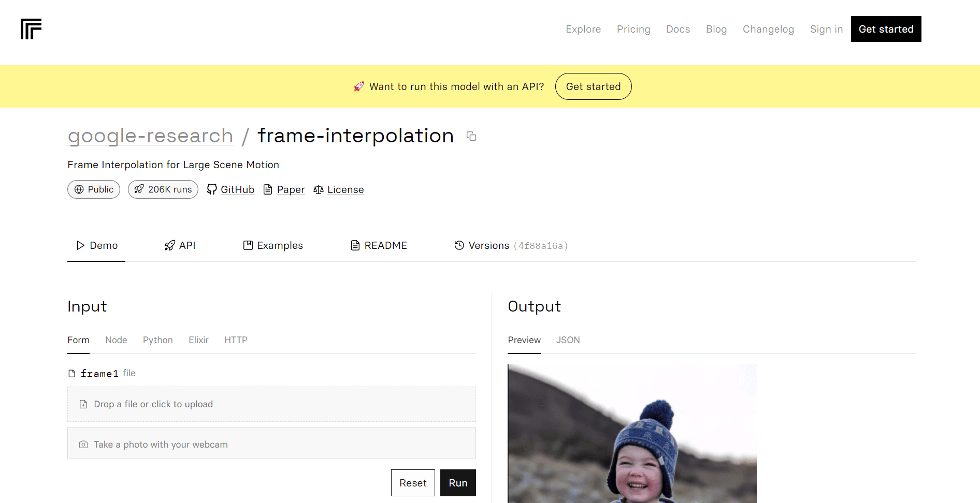Click the clock icon on the Versions tab

459,245
